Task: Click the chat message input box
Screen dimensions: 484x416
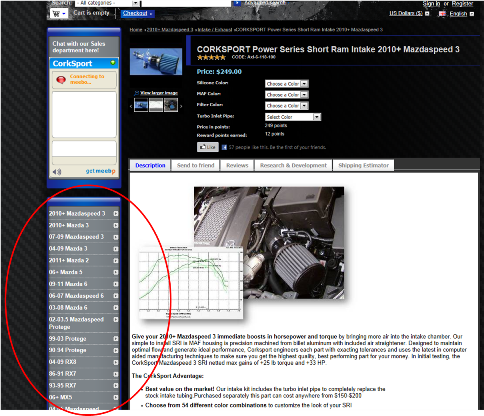Action: point(84,149)
